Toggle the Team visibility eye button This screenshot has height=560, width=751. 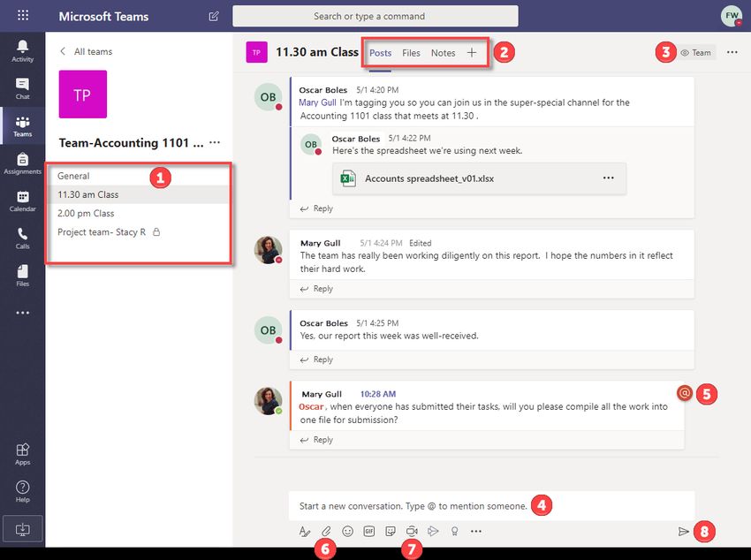(x=697, y=53)
